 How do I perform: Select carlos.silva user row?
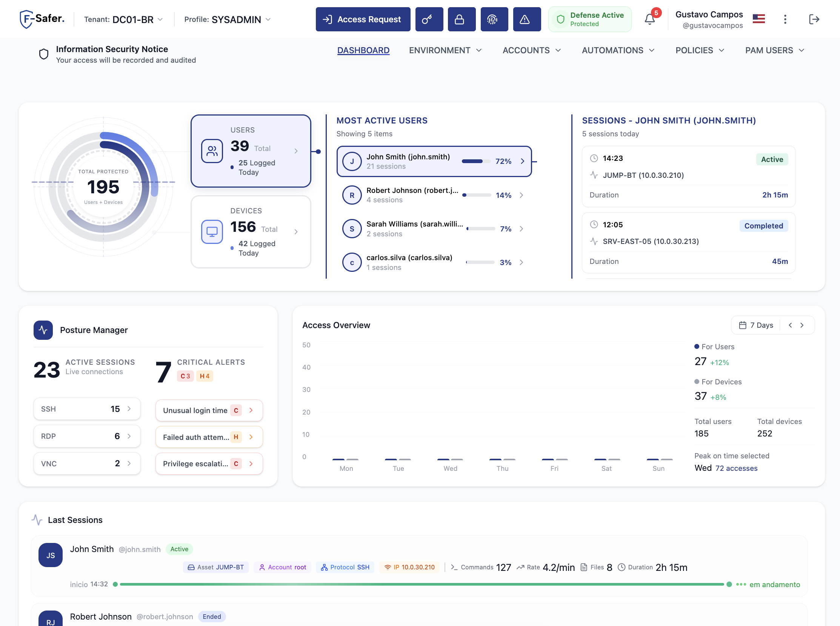coord(434,263)
